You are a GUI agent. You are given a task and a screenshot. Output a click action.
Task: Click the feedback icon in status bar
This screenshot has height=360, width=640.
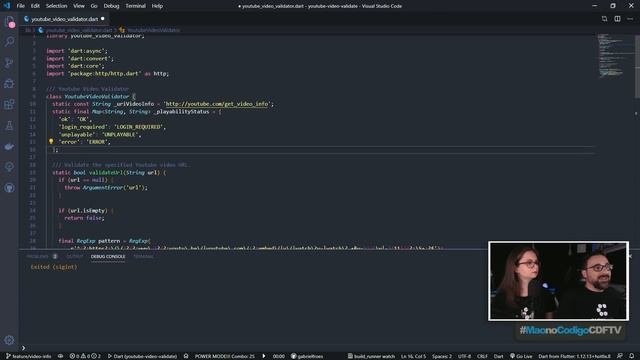pyautogui.click(x=620, y=356)
